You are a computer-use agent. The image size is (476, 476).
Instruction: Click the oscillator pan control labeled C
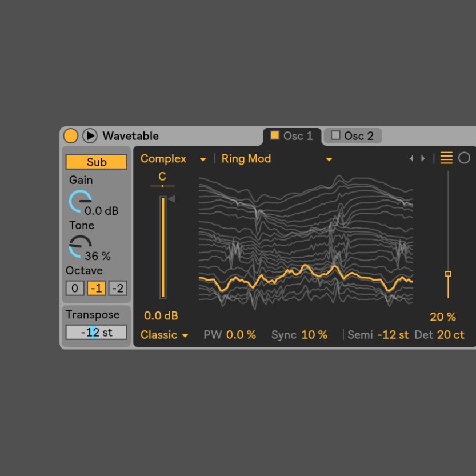(162, 179)
